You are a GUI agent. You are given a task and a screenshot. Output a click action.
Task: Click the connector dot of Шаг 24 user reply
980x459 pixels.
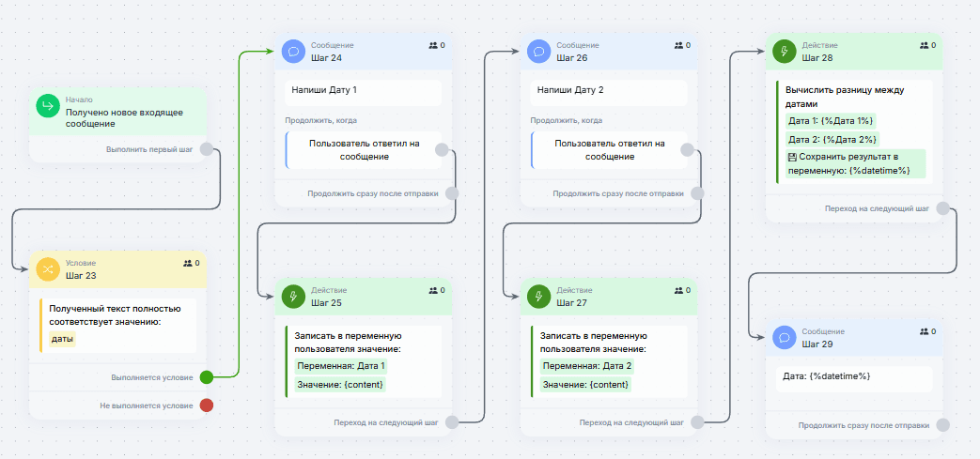coord(442,150)
